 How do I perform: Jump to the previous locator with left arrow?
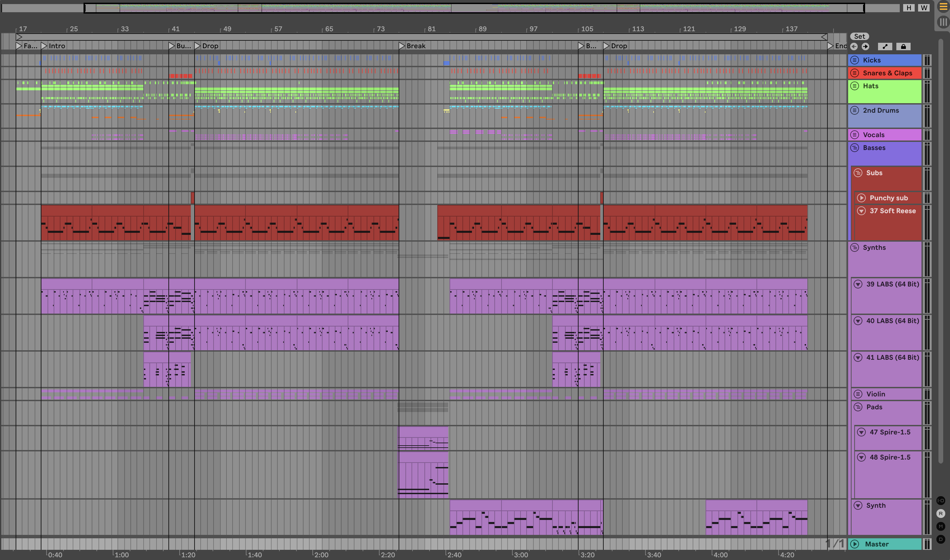coord(854,46)
